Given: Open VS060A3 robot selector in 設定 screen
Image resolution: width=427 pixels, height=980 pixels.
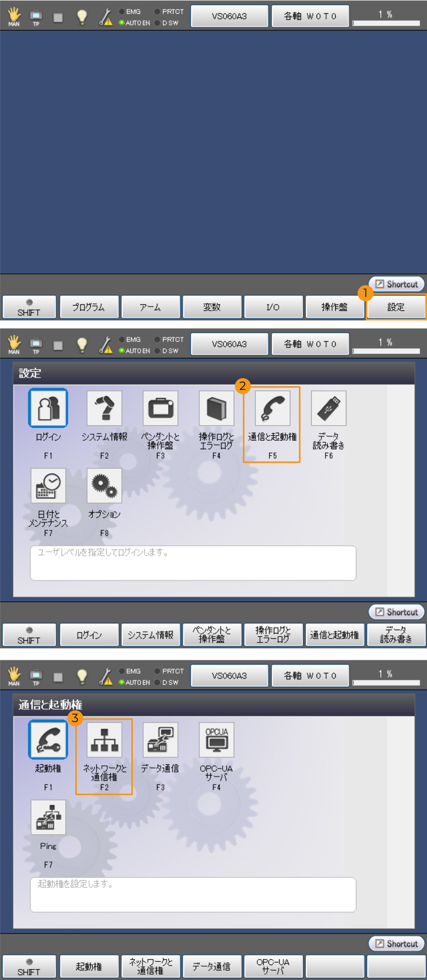Looking at the screenshot, I should [230, 344].
